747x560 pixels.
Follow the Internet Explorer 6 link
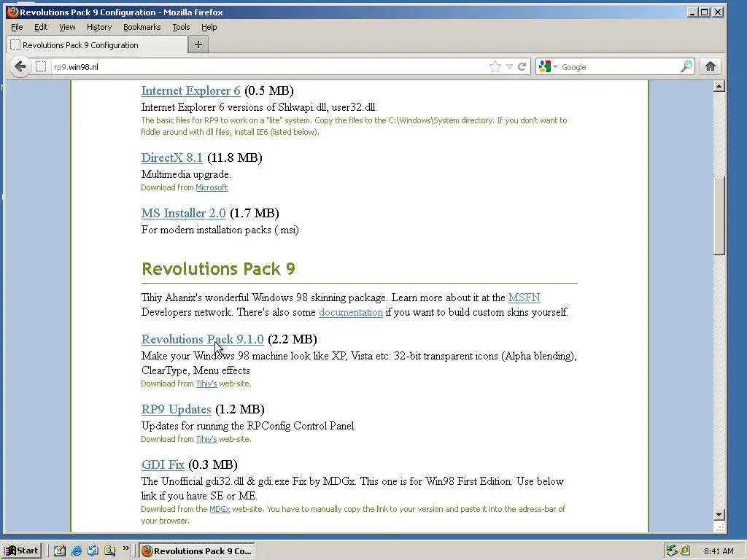point(190,90)
